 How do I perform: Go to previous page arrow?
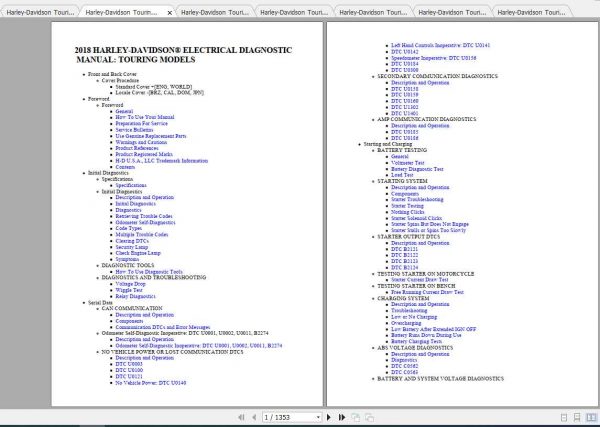click(x=254, y=417)
